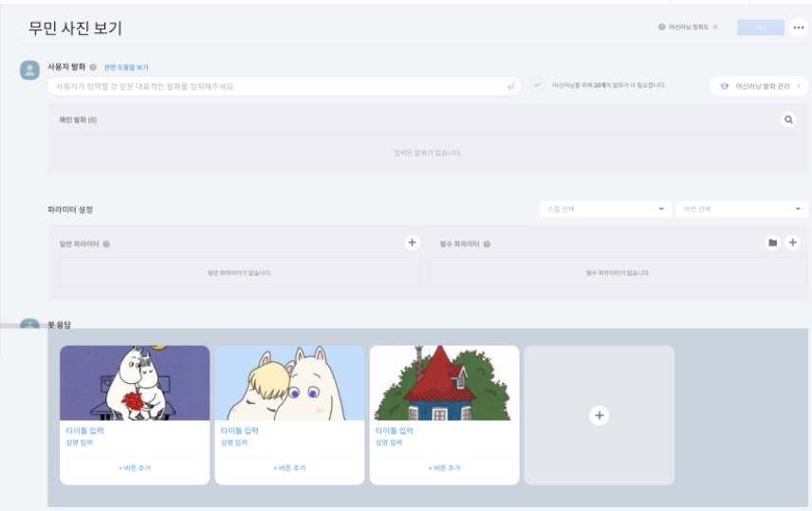Edit 설명 입력 on the Moomin couple card
The image size is (812, 511).
coord(80,443)
